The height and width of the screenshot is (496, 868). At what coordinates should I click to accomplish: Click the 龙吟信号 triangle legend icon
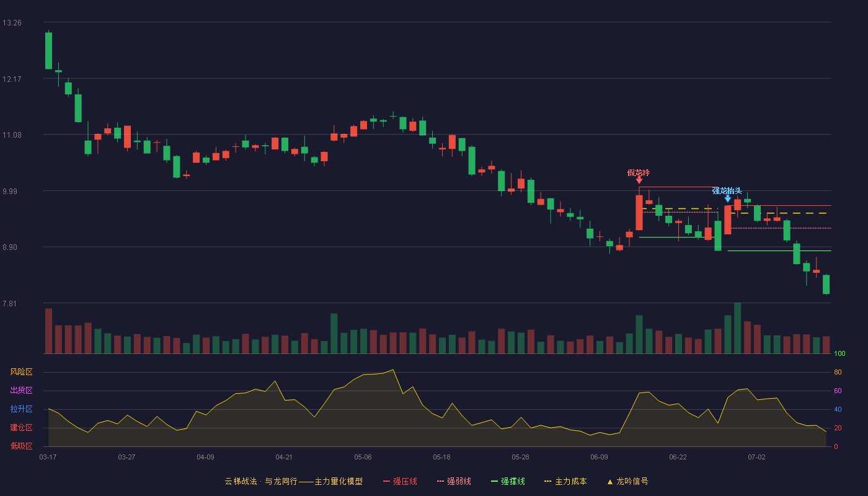[x=609, y=481]
